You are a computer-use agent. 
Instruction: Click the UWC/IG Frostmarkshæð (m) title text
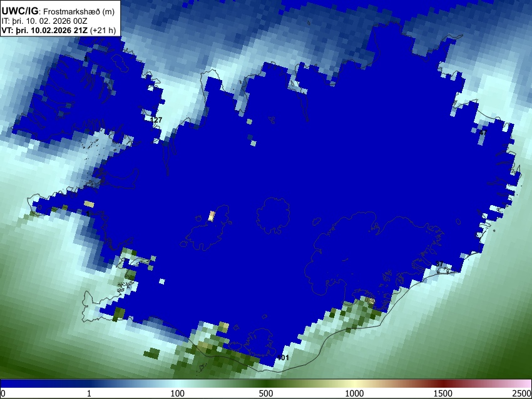[x=58, y=11]
